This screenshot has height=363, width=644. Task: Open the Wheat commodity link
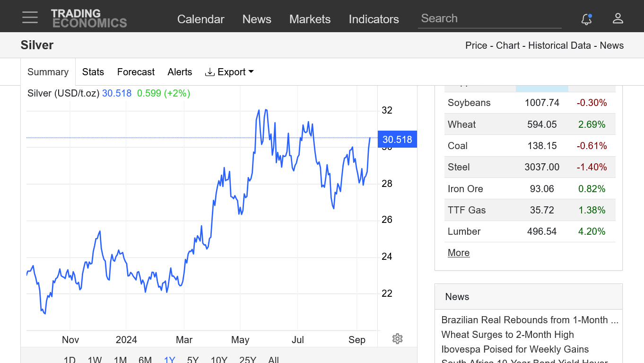click(x=461, y=124)
